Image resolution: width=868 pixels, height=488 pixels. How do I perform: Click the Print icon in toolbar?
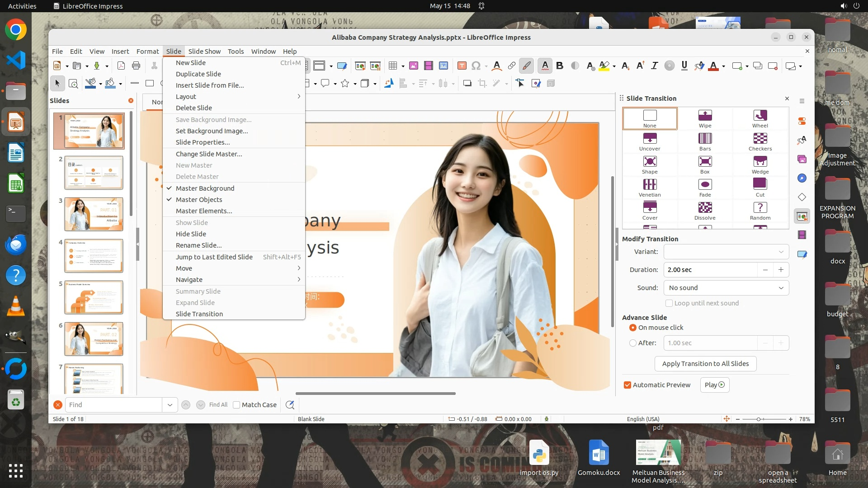(x=136, y=66)
